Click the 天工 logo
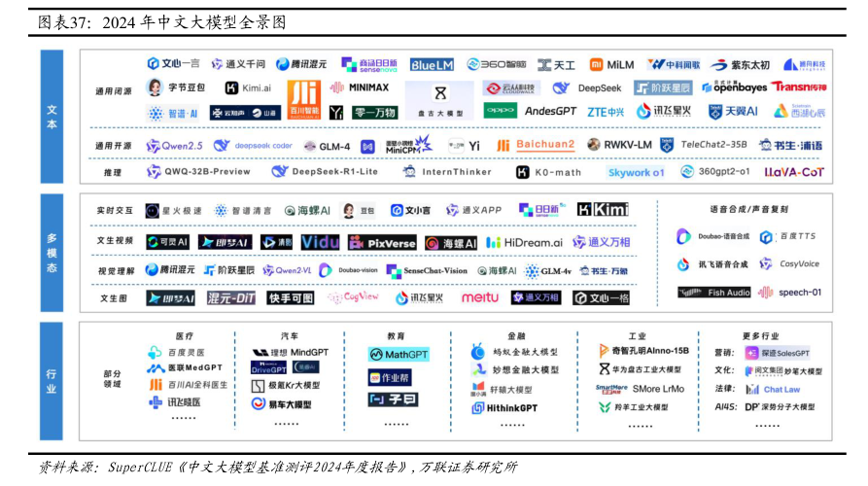868x486 pixels. coord(556,65)
